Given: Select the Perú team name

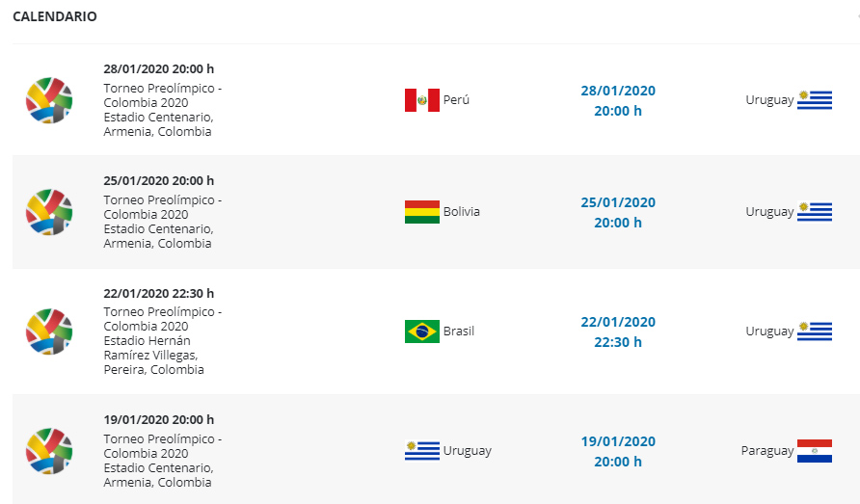Looking at the screenshot, I should pyautogui.click(x=456, y=100).
